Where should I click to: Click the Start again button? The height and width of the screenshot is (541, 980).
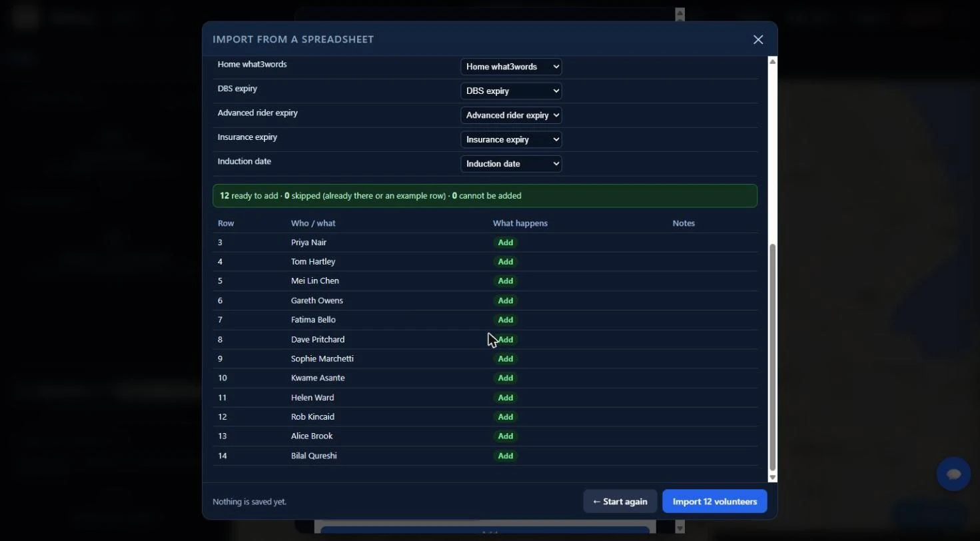pyautogui.click(x=620, y=502)
